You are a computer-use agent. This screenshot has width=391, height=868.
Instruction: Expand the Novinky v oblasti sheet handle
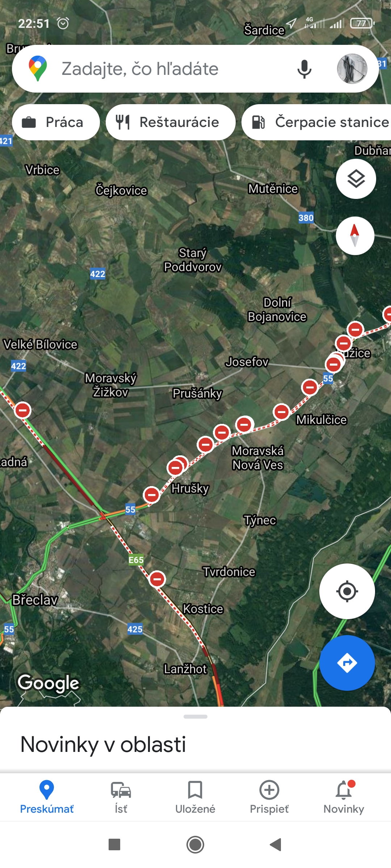(195, 716)
